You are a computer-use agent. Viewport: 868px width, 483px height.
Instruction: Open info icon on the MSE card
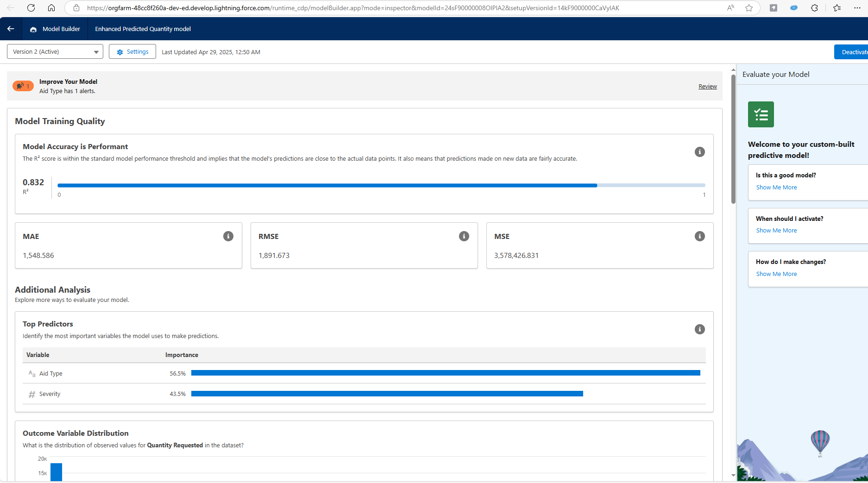point(700,236)
